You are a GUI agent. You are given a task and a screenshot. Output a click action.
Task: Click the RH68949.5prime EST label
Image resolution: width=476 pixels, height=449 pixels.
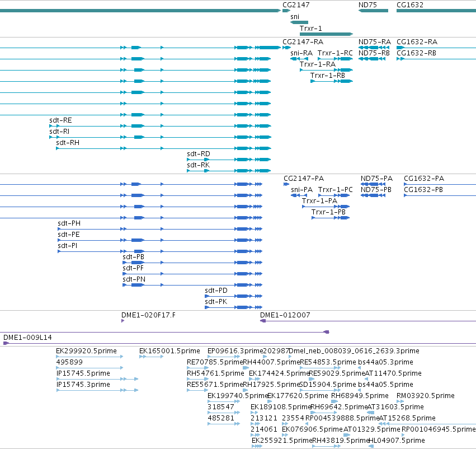360,396
